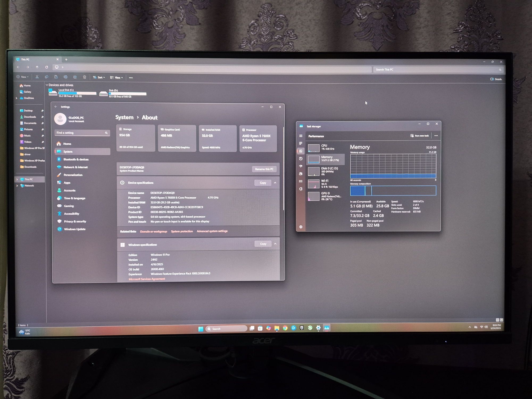Click the Copy icon in File Explorer toolbar
Image resolution: width=532 pixels, height=399 pixels.
[47, 77]
